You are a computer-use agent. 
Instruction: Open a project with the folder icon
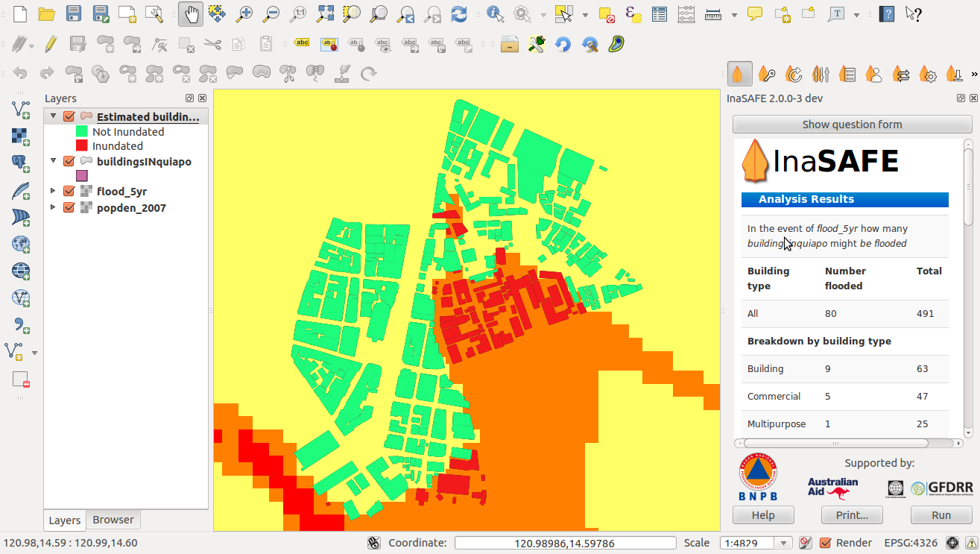[x=46, y=13]
